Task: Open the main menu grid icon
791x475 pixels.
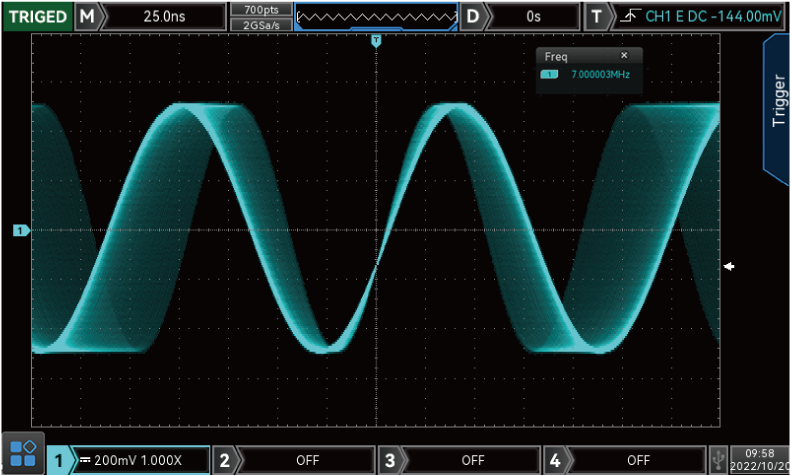Action: [x=22, y=453]
